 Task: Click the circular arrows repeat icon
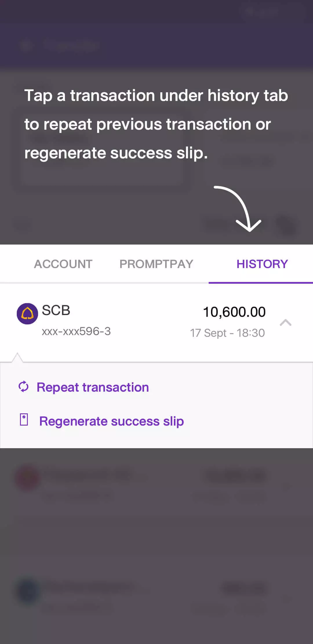click(x=23, y=387)
